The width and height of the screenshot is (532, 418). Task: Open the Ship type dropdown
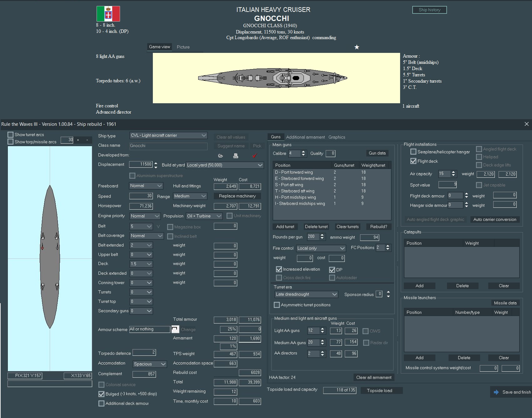click(x=168, y=135)
